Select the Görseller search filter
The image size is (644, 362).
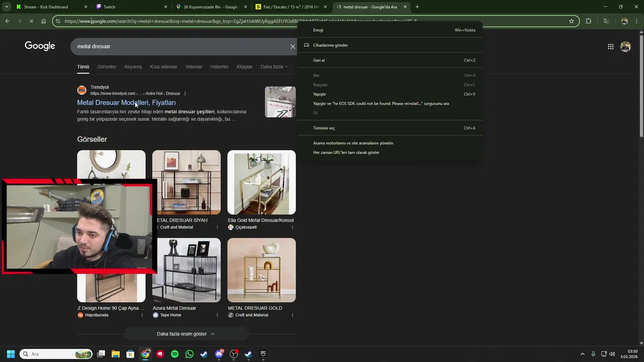pos(107,66)
